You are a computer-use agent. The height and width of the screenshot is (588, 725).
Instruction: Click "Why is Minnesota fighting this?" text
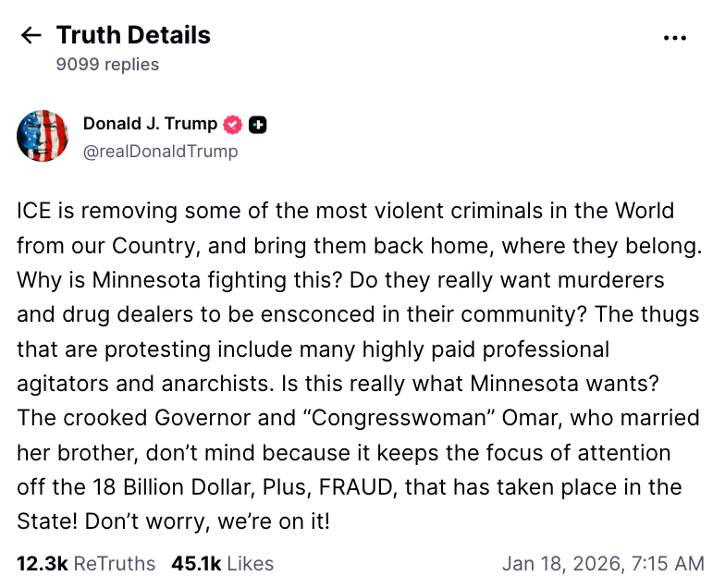pos(158,280)
